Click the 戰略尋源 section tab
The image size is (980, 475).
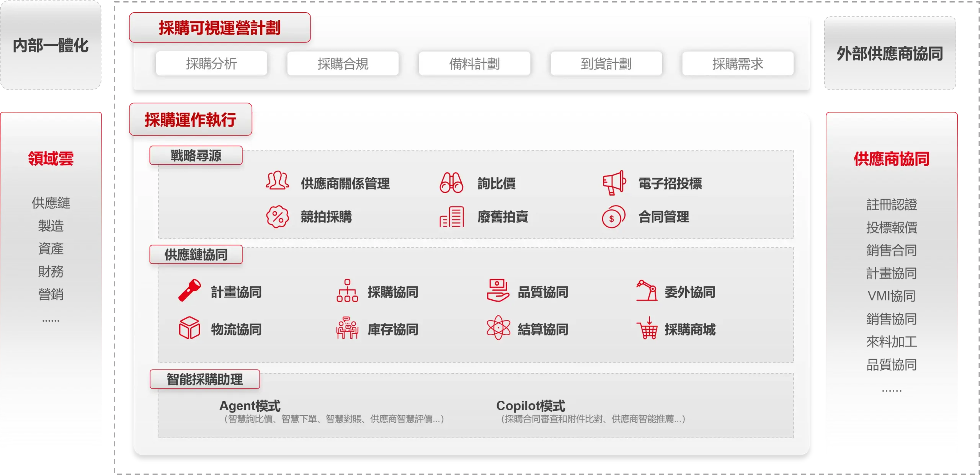point(196,155)
